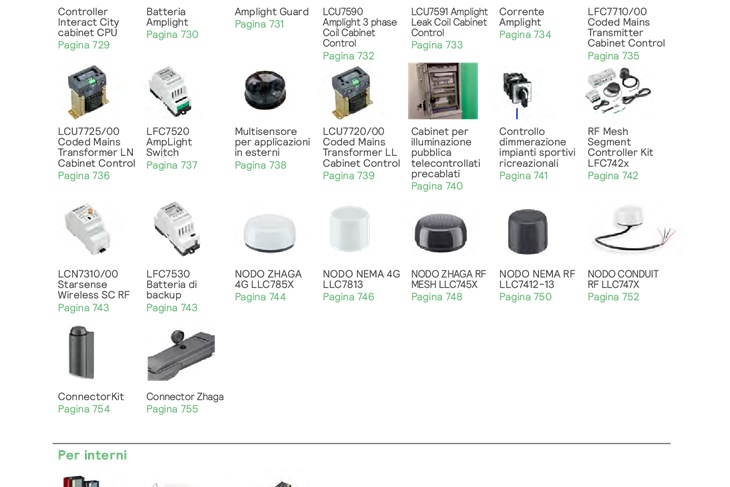Click the Pagina 755 Connector Zhaga link
The image size is (730, 487).
tap(172, 409)
